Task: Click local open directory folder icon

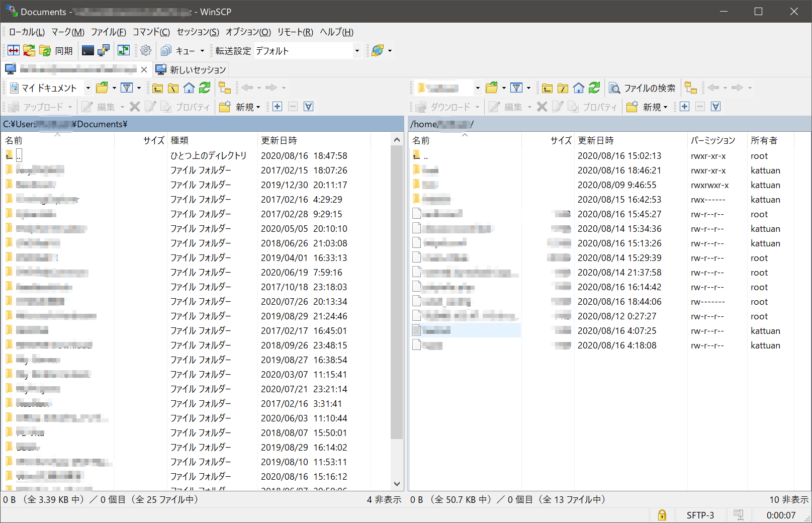Action: 102,88
